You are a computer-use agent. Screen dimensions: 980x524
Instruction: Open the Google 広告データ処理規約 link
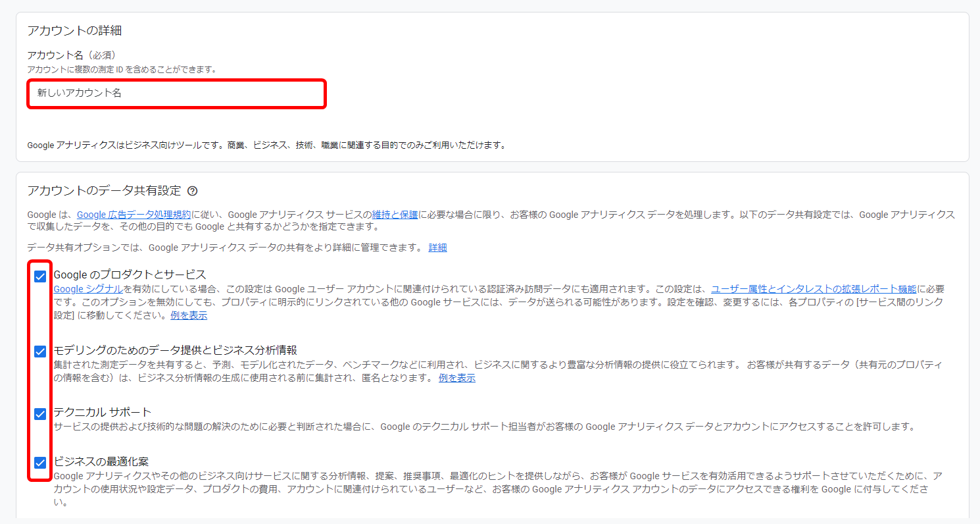click(x=134, y=215)
